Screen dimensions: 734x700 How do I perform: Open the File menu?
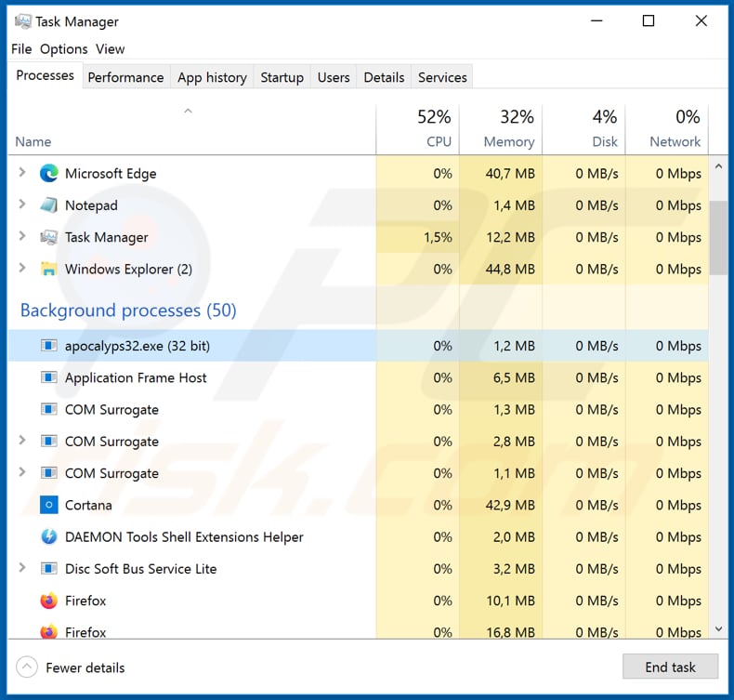[21, 49]
